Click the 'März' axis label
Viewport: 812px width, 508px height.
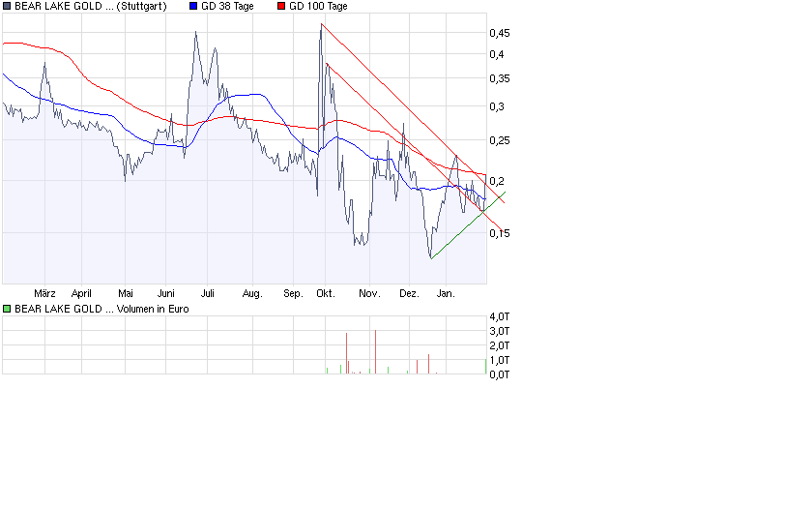pos(44,293)
